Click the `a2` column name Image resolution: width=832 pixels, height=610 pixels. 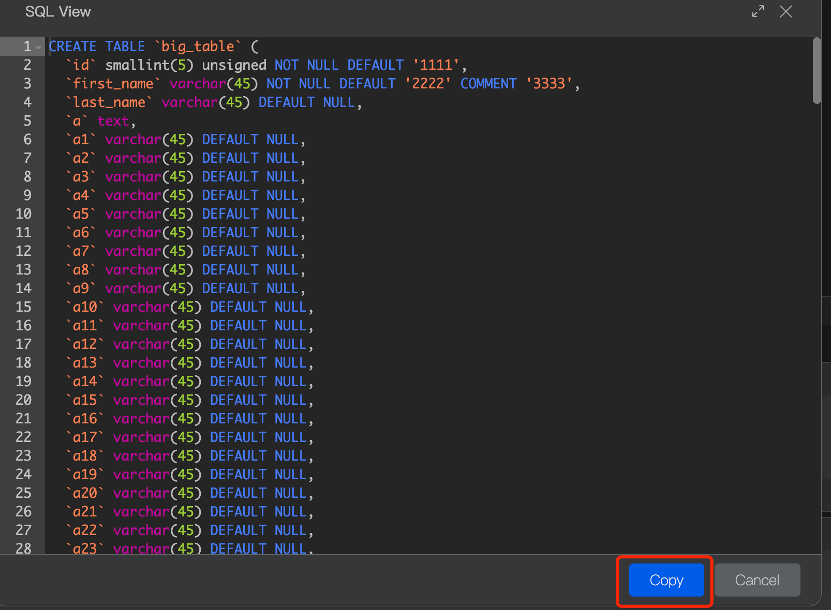pyautogui.click(x=81, y=158)
